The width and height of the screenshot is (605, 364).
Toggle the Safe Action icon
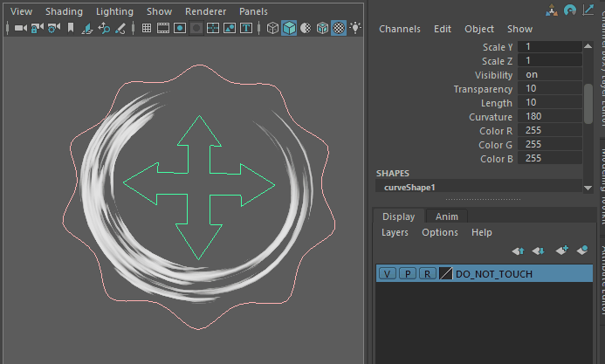(230, 28)
